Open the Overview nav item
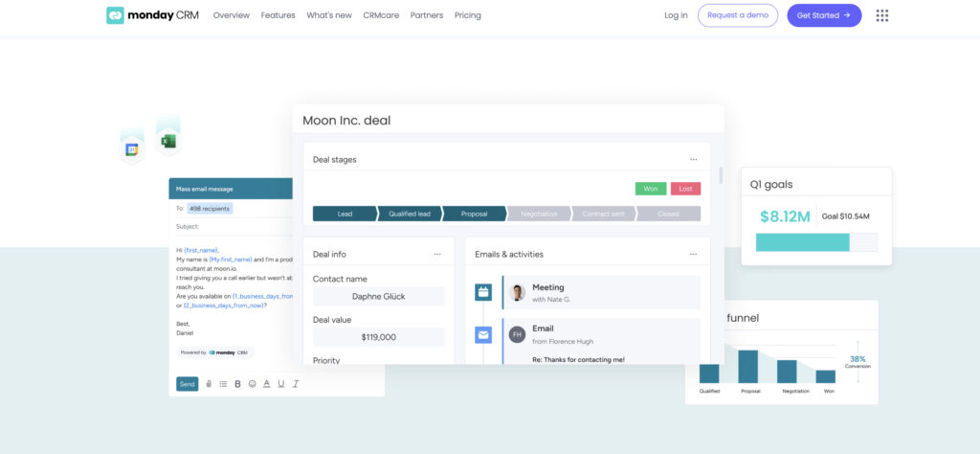Image resolution: width=980 pixels, height=454 pixels. pyautogui.click(x=232, y=15)
